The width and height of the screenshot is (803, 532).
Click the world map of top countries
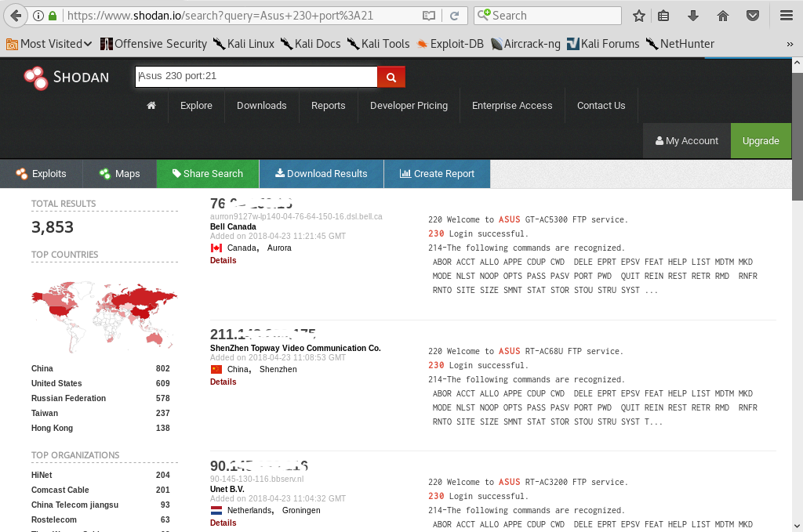[x=104, y=316]
